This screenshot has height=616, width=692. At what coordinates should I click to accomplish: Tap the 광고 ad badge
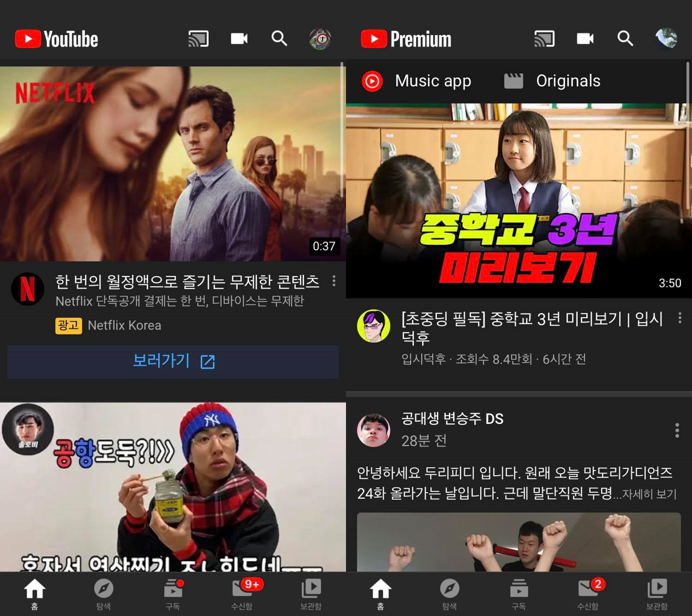tap(68, 325)
